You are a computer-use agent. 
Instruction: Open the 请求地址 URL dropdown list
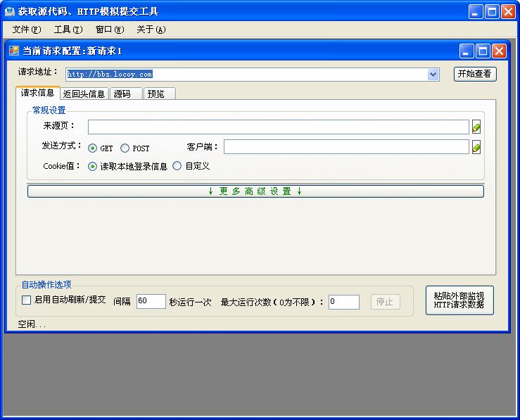(x=433, y=75)
